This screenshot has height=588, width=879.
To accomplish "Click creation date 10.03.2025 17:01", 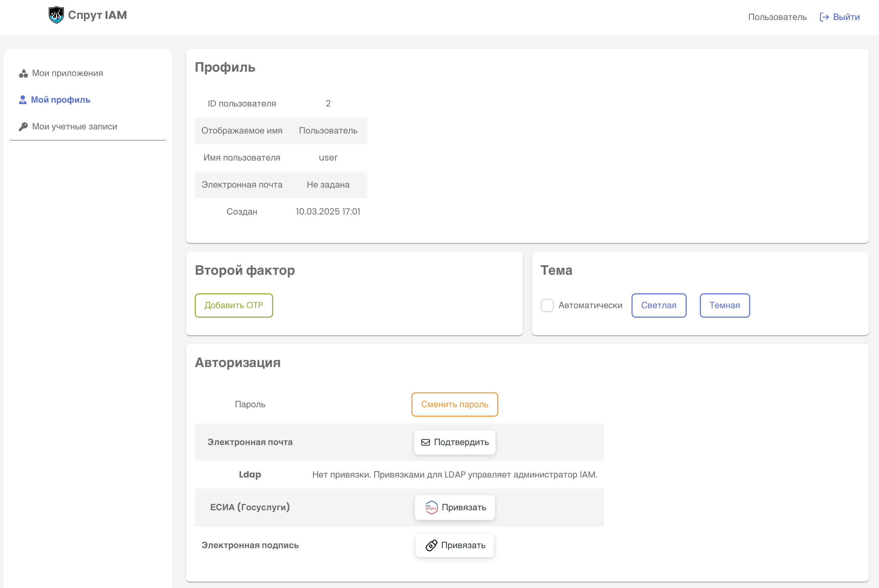I will pyautogui.click(x=328, y=212).
